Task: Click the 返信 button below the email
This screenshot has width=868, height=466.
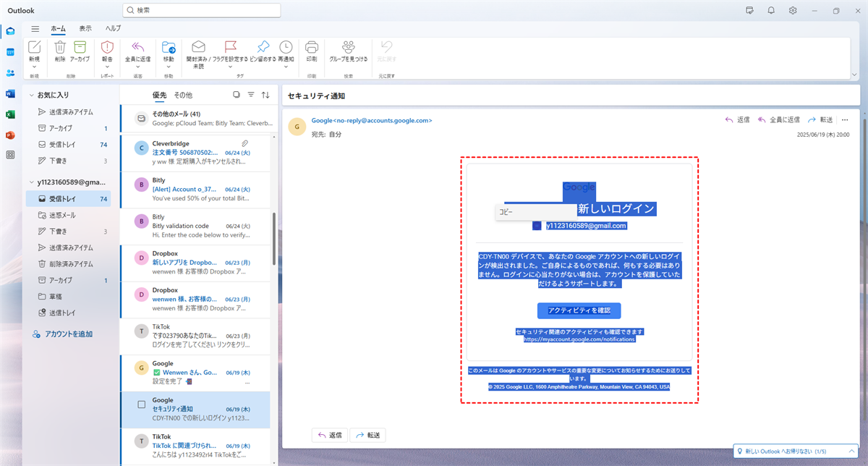Action: click(329, 435)
